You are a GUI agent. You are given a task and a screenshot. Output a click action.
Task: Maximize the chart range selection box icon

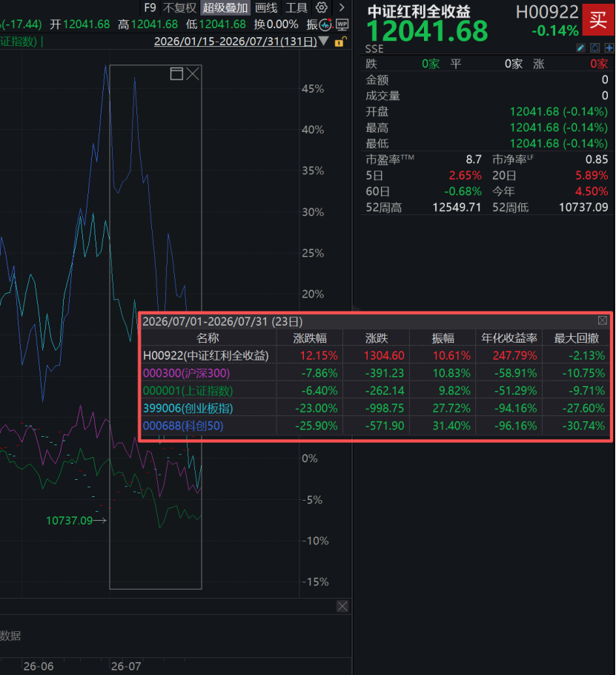pos(176,73)
